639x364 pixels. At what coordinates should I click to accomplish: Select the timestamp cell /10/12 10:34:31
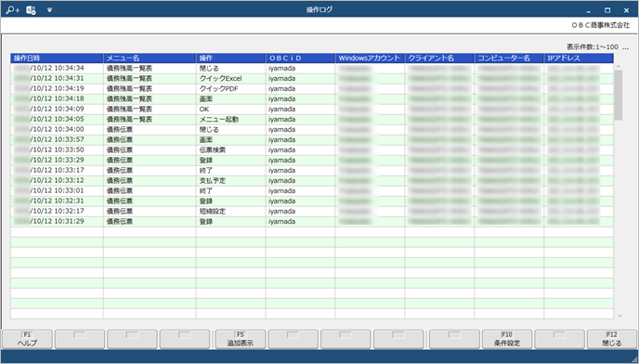click(57, 79)
